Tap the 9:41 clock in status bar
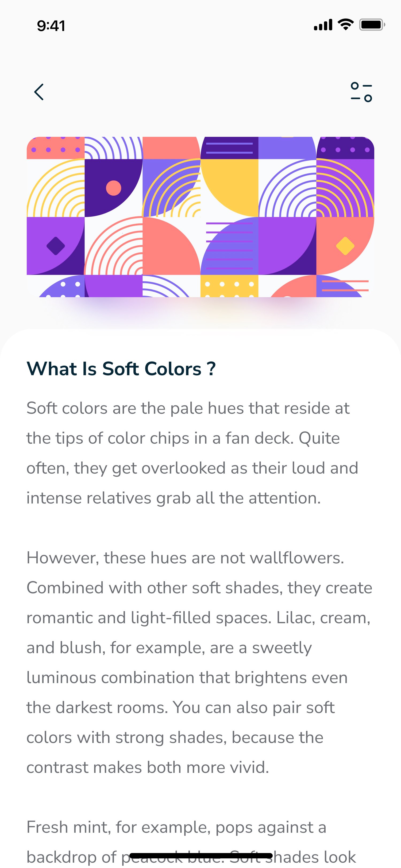This screenshot has height=868, width=401. (x=51, y=26)
